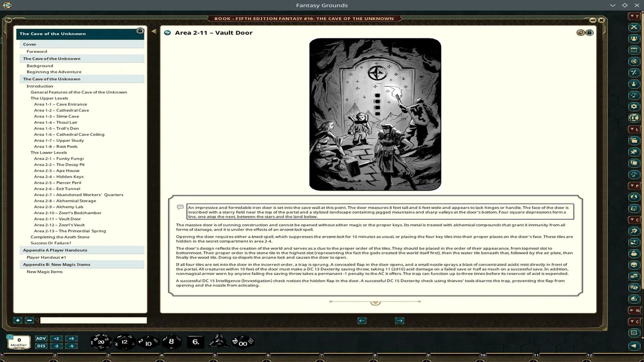Go to previous page arrow
Viewport: 644px width, 362px height.
362,321
